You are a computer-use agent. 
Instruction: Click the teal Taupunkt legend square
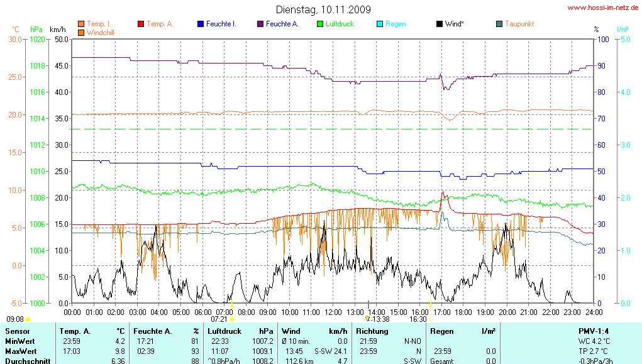point(499,24)
